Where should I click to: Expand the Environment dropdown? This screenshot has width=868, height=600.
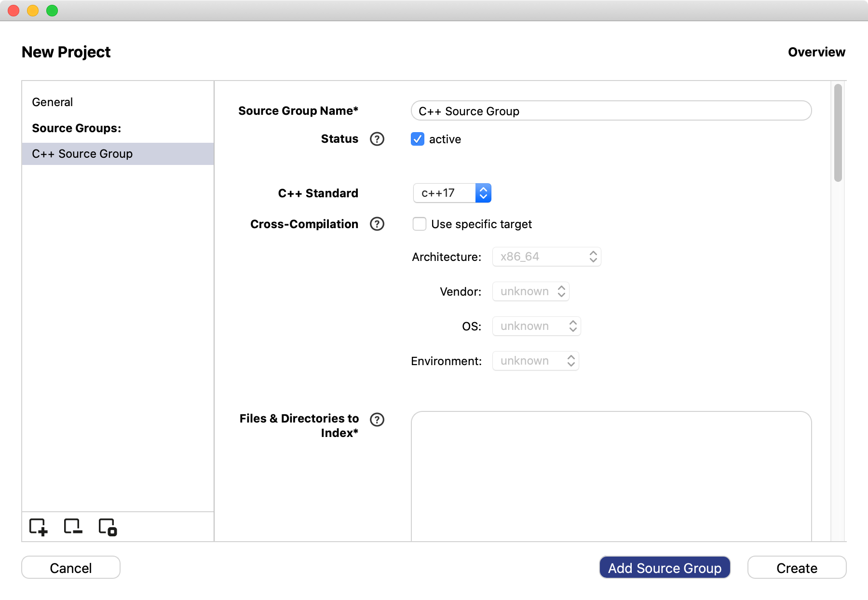point(535,361)
